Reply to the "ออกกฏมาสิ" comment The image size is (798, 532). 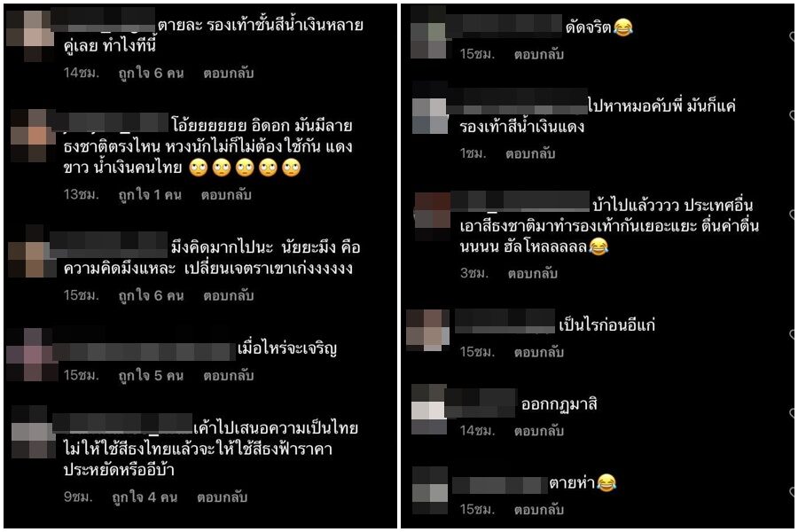click(539, 431)
